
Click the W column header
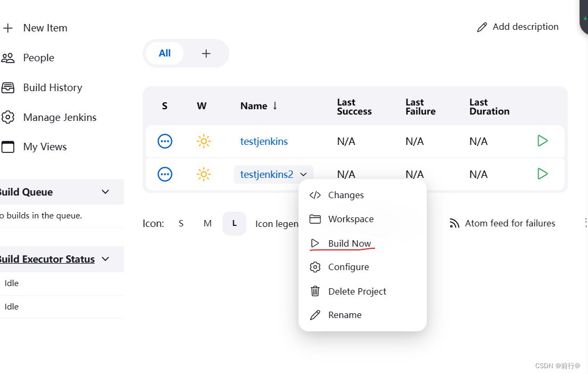[x=202, y=106]
